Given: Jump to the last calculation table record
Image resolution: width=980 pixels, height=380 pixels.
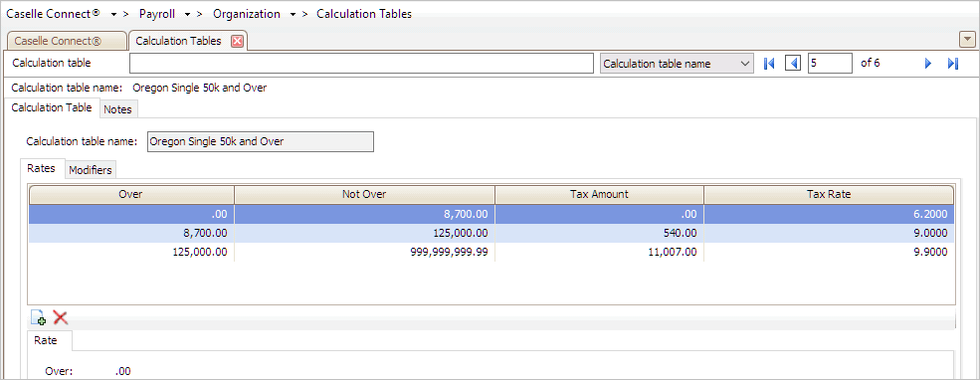Looking at the screenshot, I should 953,63.
